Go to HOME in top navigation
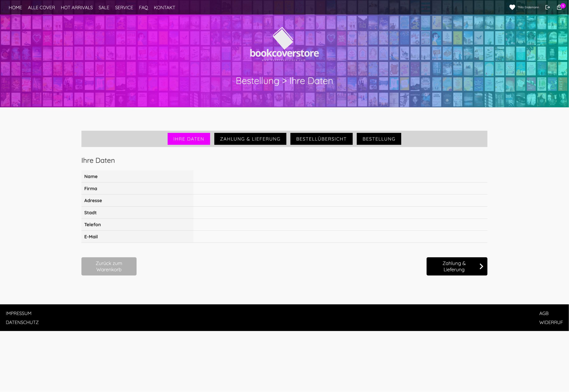Screen dimensions: 569x392 point(15,8)
